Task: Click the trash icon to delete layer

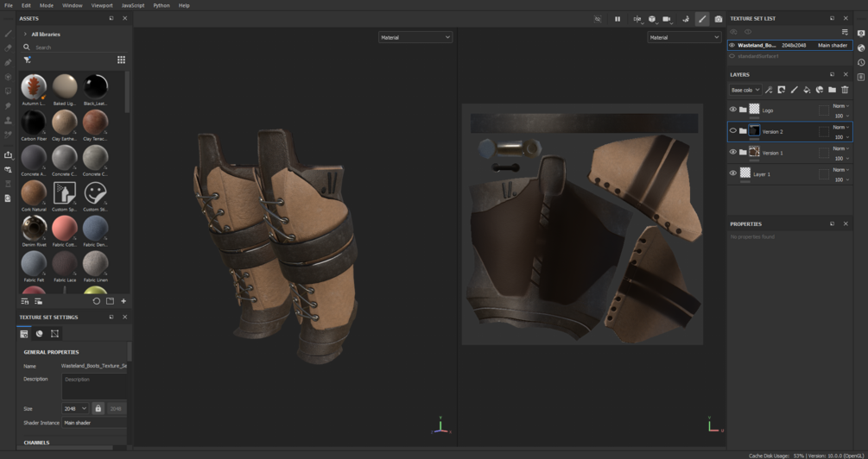Action: [x=845, y=90]
